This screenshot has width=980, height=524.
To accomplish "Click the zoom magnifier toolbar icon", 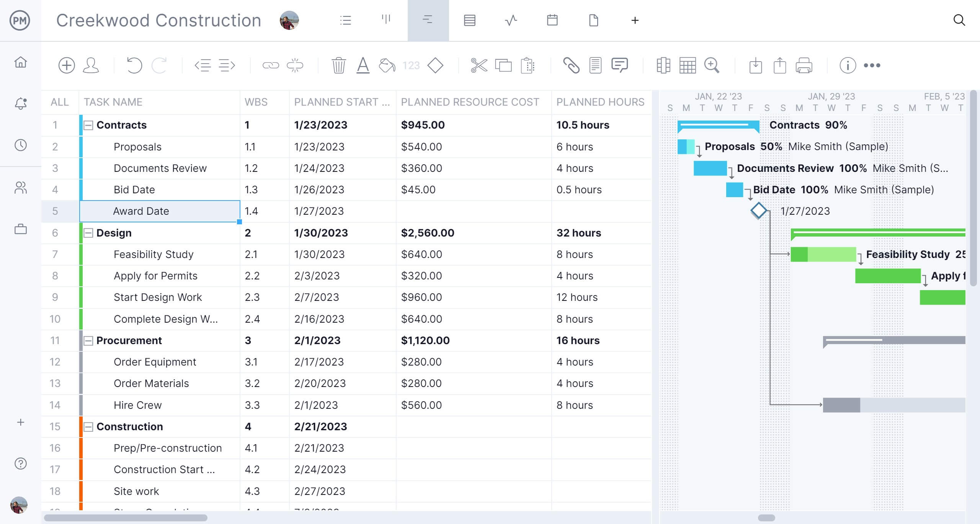I will 712,65.
